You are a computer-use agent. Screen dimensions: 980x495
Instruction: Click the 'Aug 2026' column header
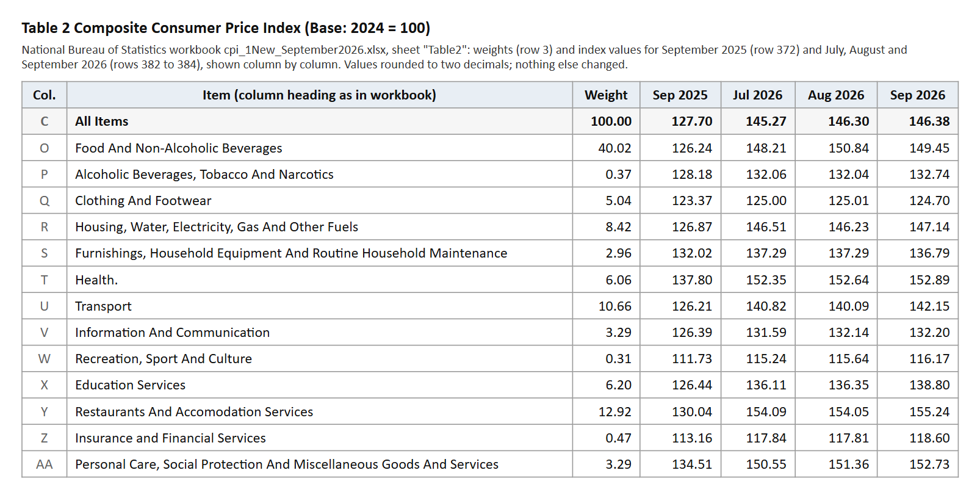pos(836,95)
